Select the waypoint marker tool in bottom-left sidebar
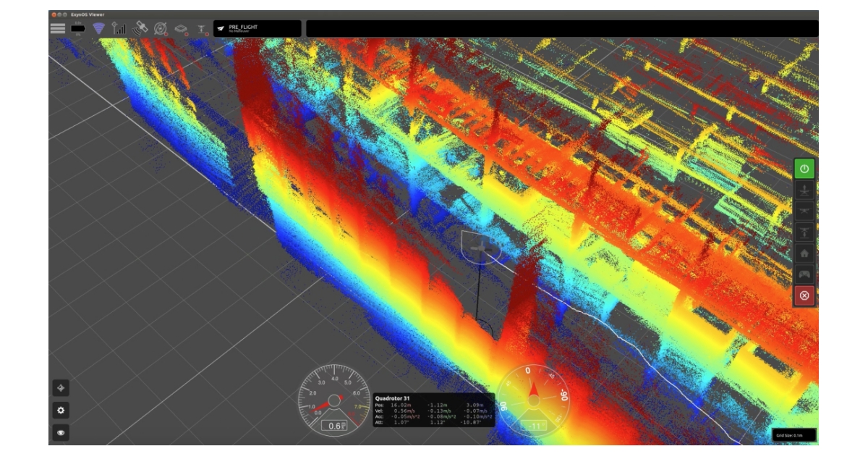This screenshot has width=868, height=454. 62,389
